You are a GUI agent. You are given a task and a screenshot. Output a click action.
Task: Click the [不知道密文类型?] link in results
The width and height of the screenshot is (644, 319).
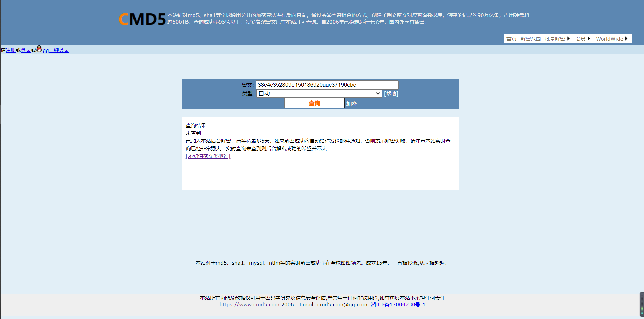[x=208, y=156]
